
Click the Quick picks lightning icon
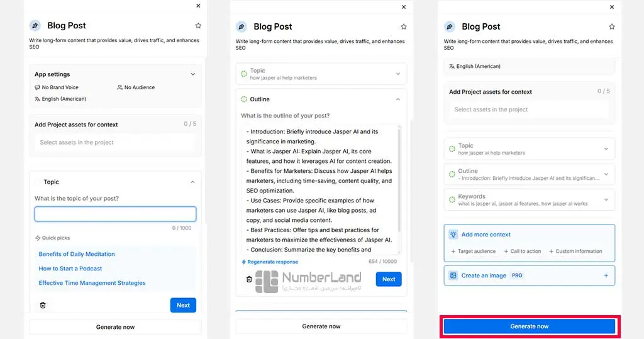pos(38,238)
